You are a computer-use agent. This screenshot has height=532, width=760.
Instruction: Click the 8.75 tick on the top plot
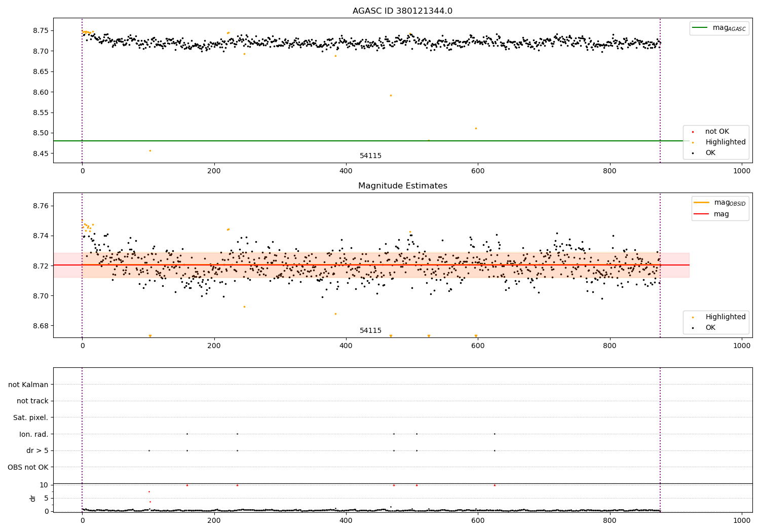coord(41,30)
